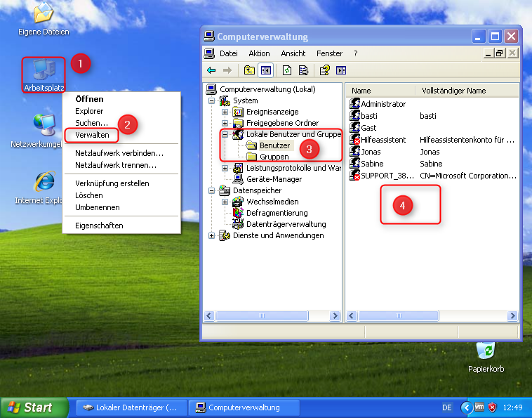Select the Netzwerkumgebung desktop icon

(44, 131)
